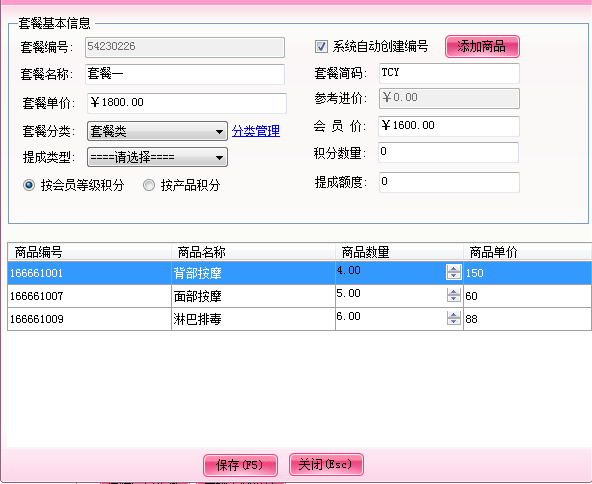Click the 6.00 quantity value
The width and height of the screenshot is (592, 484).
coord(348,316)
